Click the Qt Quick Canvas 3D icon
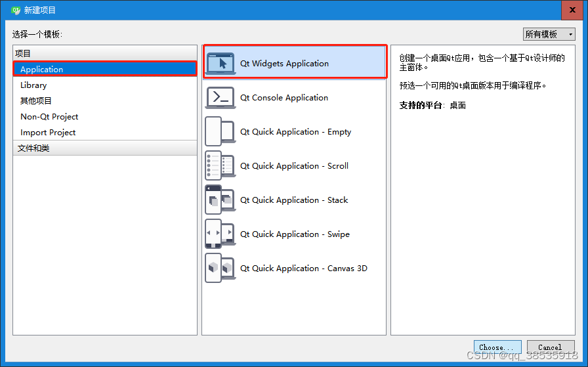588x367 pixels. [x=220, y=268]
